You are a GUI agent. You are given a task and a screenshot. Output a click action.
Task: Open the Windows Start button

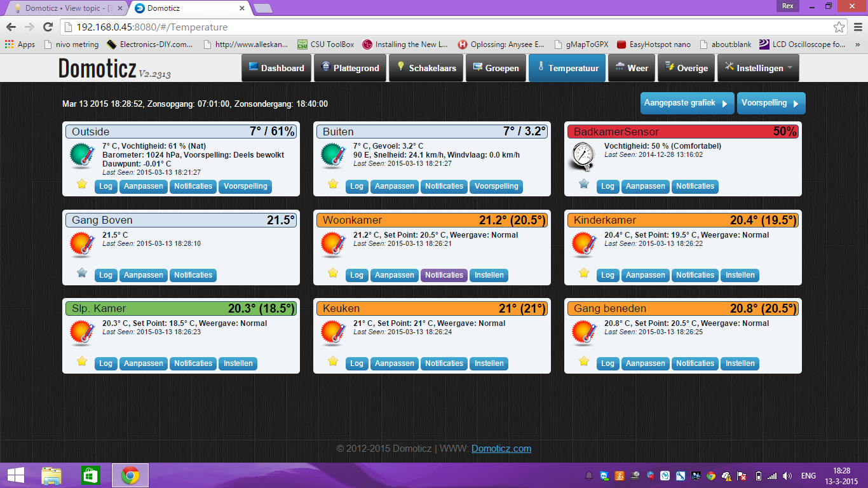[x=16, y=475]
